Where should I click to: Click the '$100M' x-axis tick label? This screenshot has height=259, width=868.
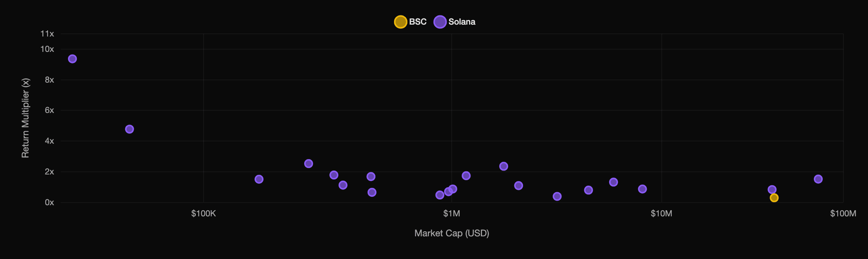(843, 214)
